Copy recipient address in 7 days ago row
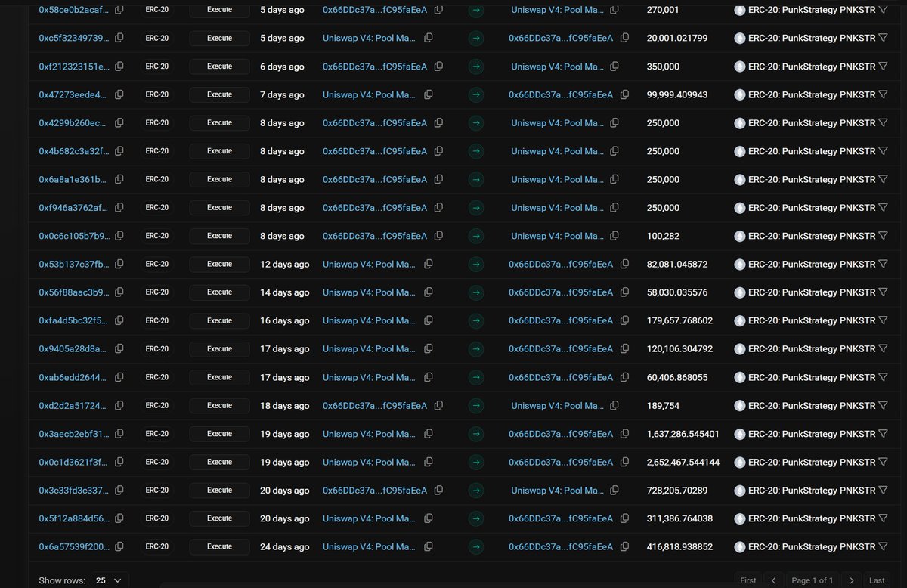 point(624,94)
